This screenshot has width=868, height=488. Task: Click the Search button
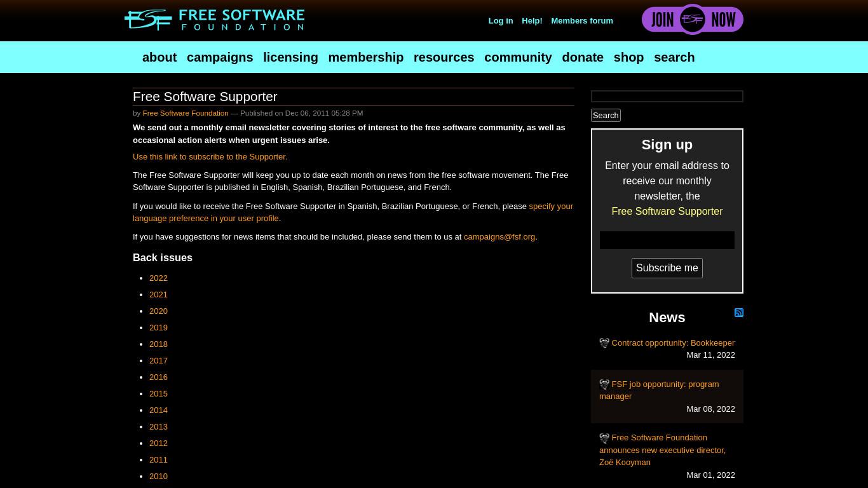606,115
